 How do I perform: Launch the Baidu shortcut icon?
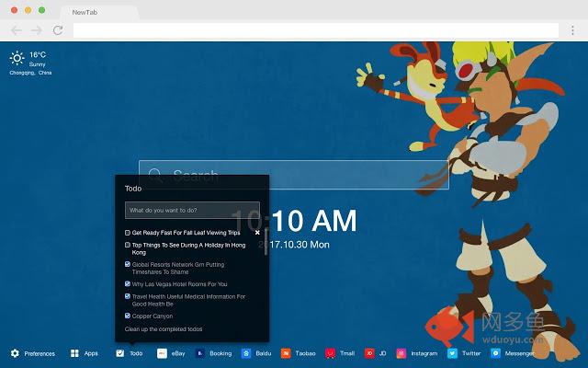pyautogui.click(x=246, y=353)
